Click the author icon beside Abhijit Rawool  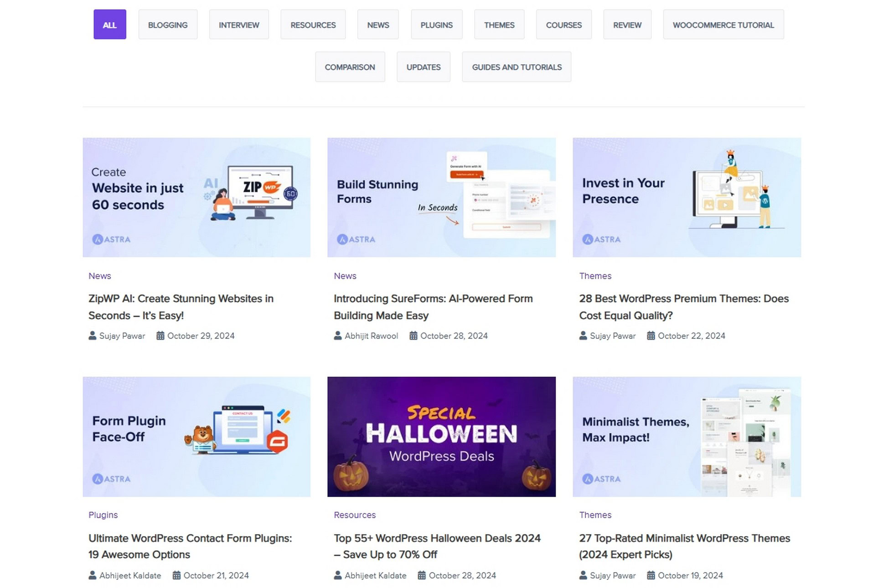coord(338,336)
